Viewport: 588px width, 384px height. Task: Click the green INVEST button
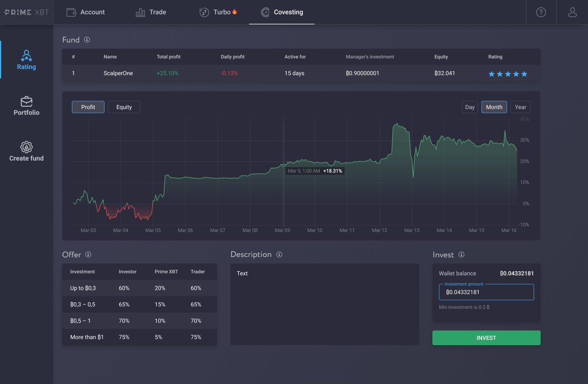point(486,338)
